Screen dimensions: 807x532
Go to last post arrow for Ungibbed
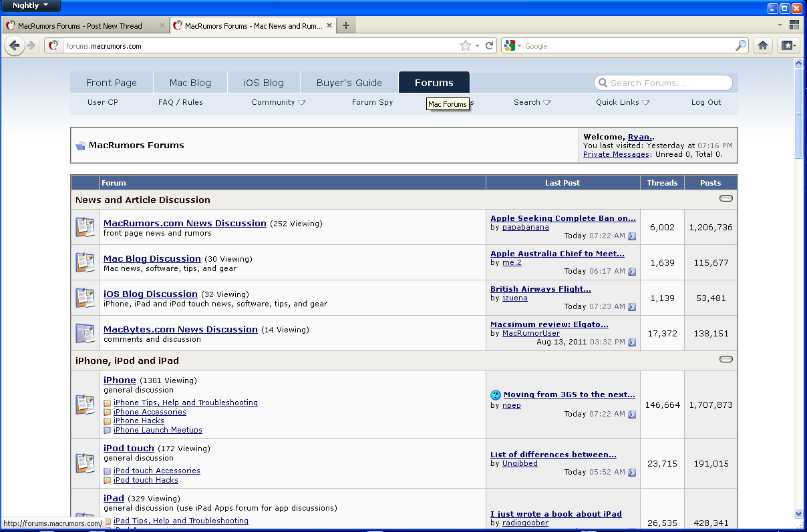(632, 473)
